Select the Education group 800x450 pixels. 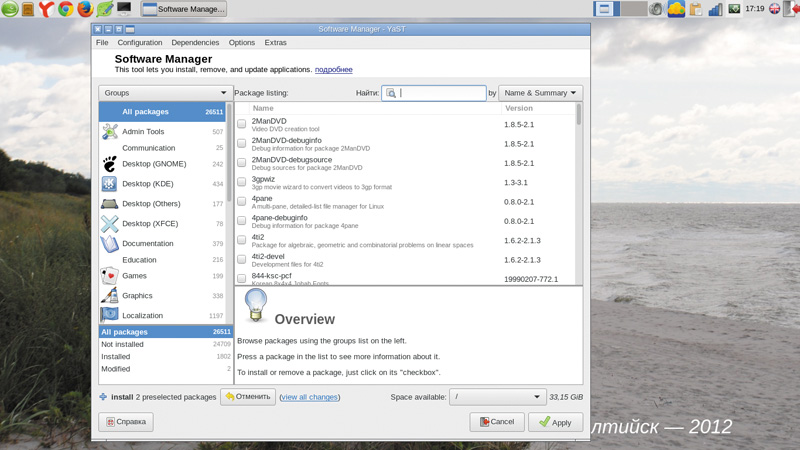coord(162,260)
